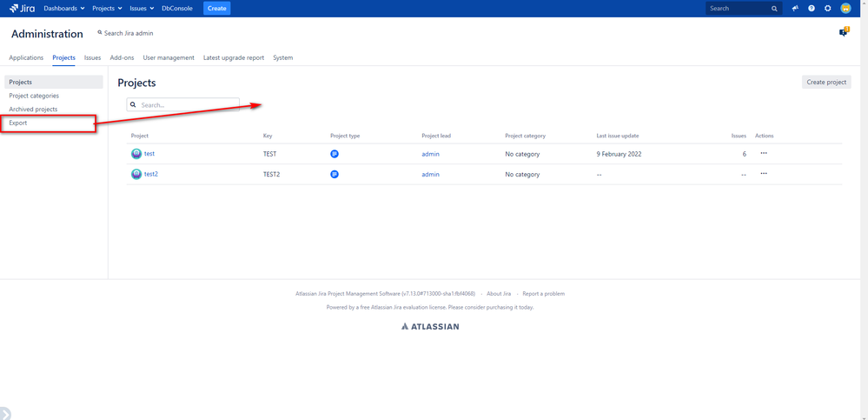Image resolution: width=868 pixels, height=420 pixels.
Task: Open the feedback megaphone icon in header
Action: pos(795,9)
